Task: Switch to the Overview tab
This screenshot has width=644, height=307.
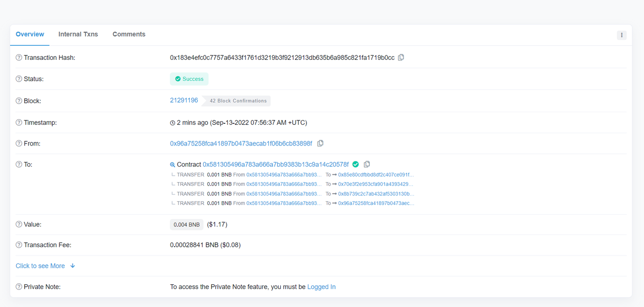Action: click(30, 34)
